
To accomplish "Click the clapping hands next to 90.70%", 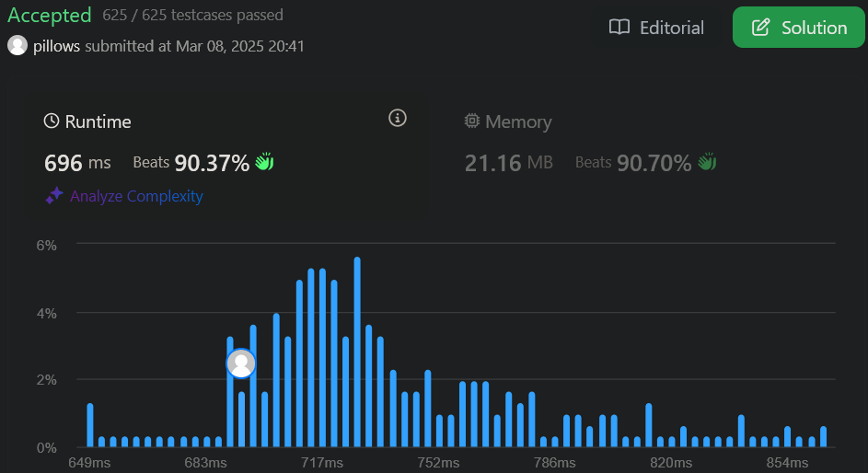I will pyautogui.click(x=706, y=163).
